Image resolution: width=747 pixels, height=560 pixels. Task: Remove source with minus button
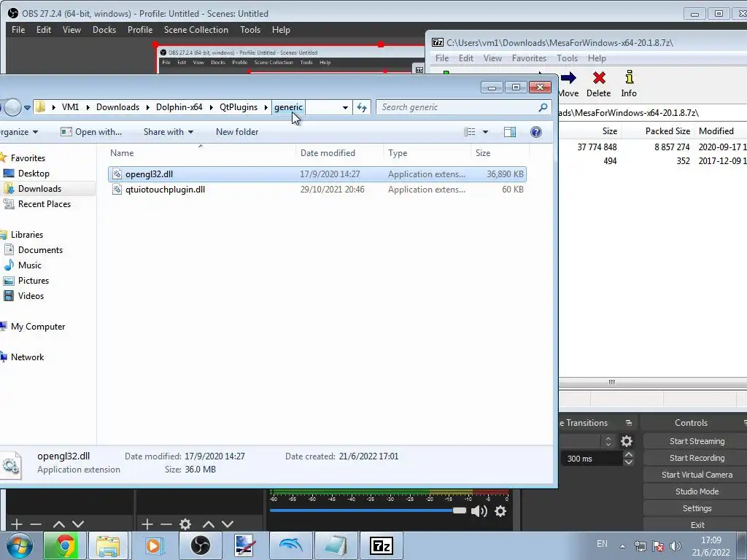(x=166, y=524)
